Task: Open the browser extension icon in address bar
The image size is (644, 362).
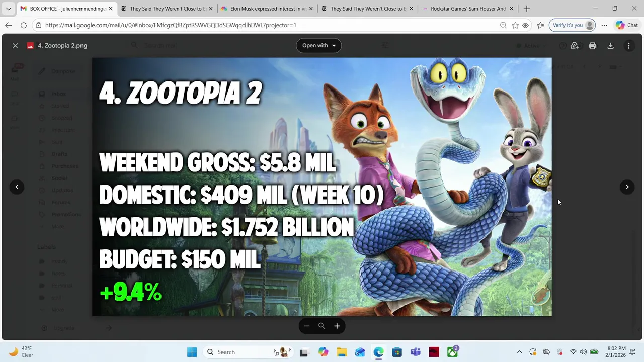Action: [525, 25]
